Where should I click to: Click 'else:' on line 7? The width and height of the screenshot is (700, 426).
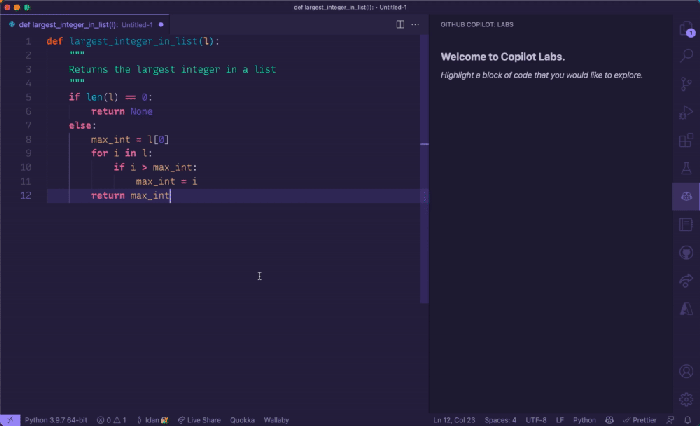pyautogui.click(x=83, y=125)
